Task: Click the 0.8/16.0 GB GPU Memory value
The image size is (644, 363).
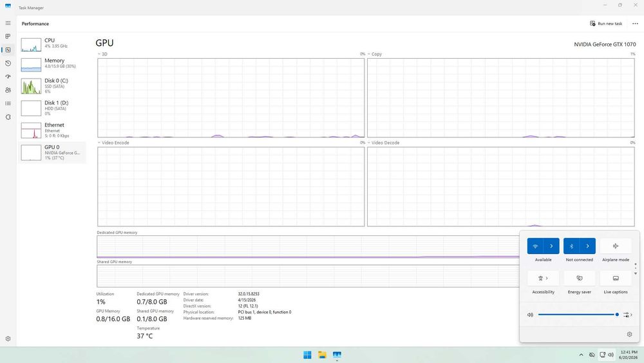Action: (x=113, y=319)
